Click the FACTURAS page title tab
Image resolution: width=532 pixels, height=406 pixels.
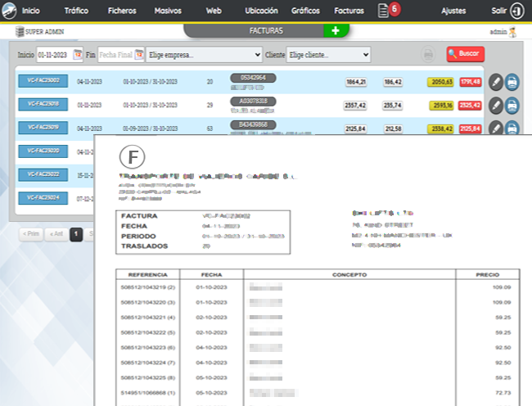(x=266, y=30)
